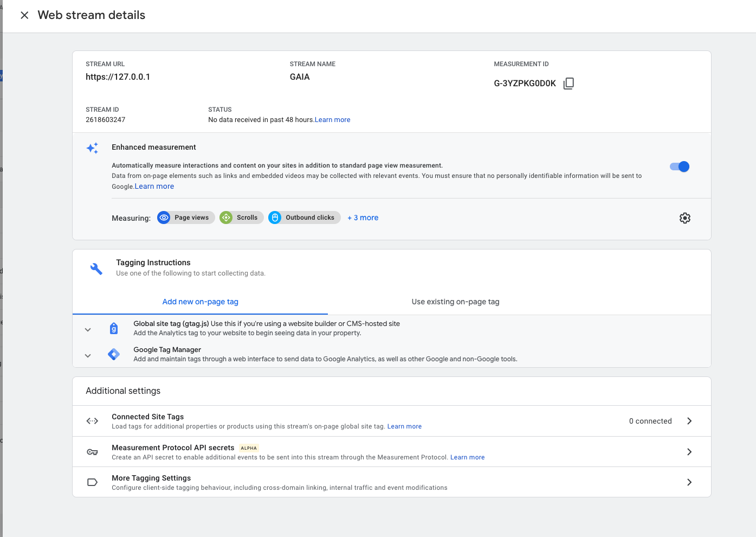The height and width of the screenshot is (537, 756).
Task: Close the Web stream details panel
Action: tap(24, 15)
